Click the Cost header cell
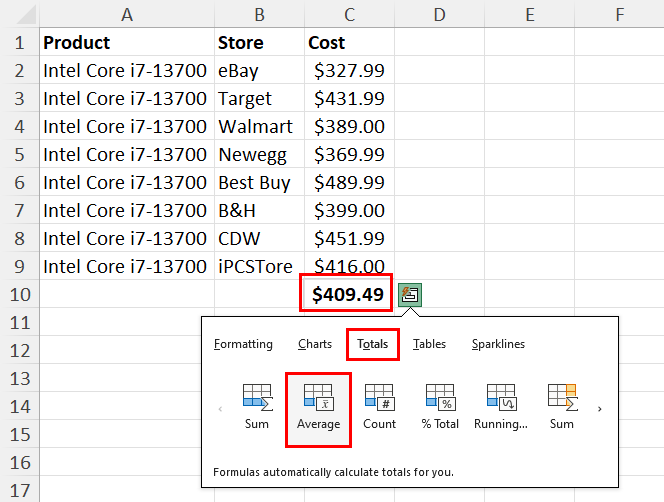Image resolution: width=664 pixels, height=502 pixels. (349, 42)
